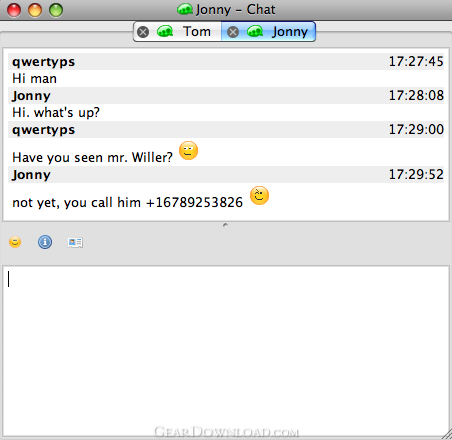
Task: Click the green zoom window button
Action: click(56, 10)
